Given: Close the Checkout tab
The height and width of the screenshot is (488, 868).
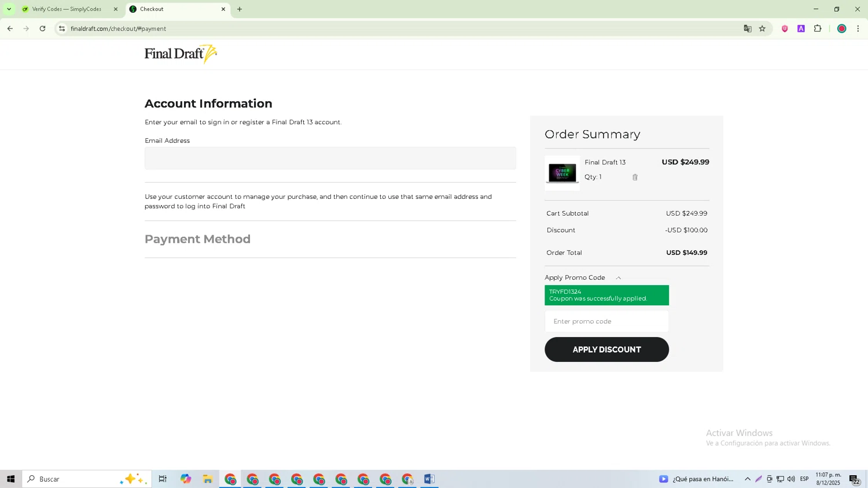Looking at the screenshot, I should (223, 9).
